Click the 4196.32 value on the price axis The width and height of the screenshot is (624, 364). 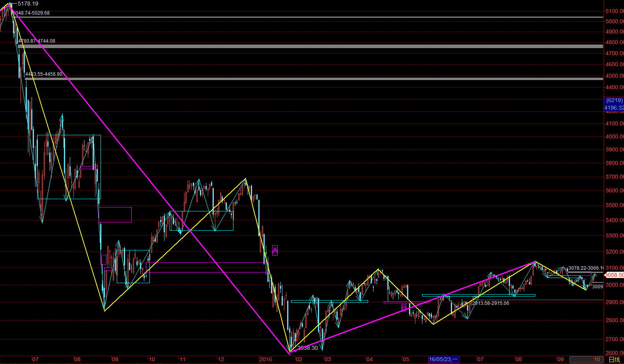pos(614,108)
